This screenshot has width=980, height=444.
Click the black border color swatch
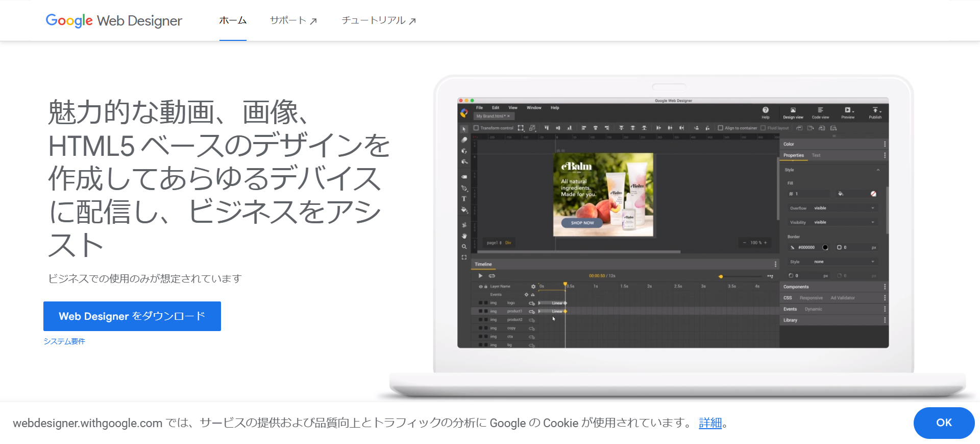coord(825,247)
